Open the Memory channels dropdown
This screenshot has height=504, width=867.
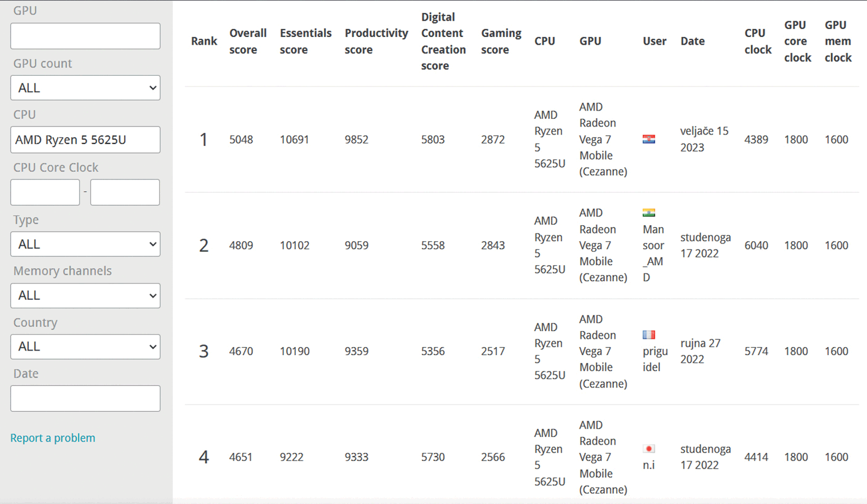(x=85, y=295)
